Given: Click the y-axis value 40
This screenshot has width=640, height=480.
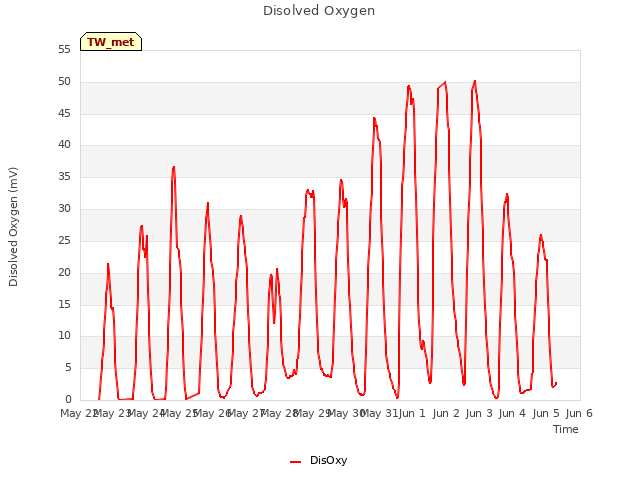Looking at the screenshot, I should pos(64,144).
